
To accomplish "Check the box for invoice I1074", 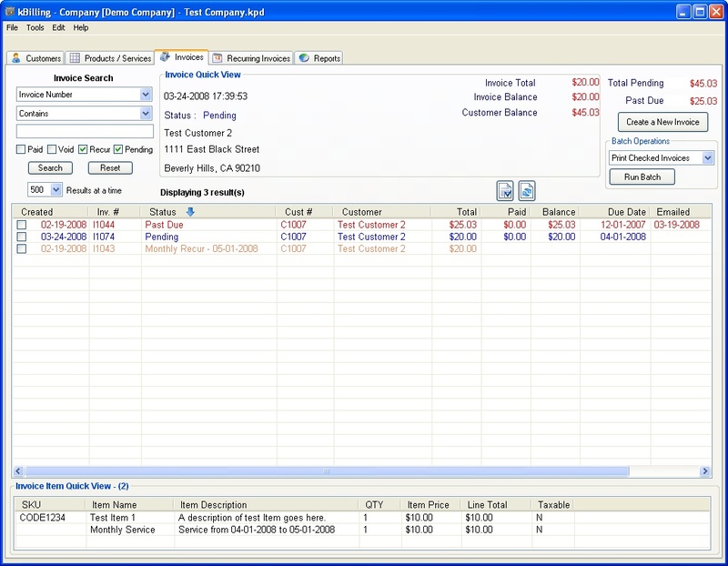I will (21, 237).
